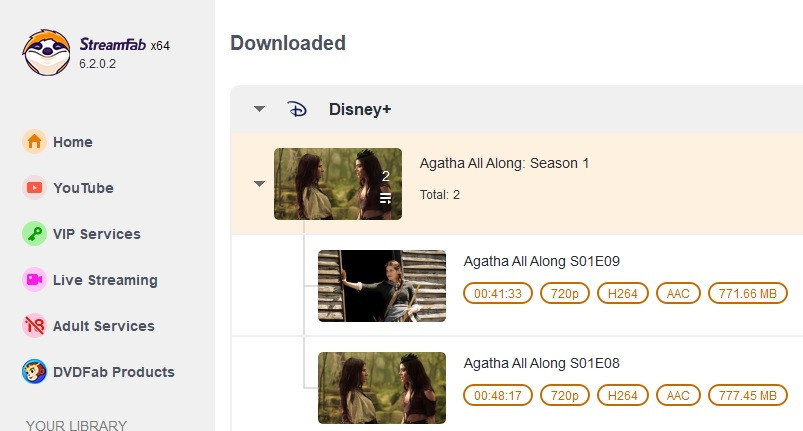The height and width of the screenshot is (431, 803).
Task: Click the VIP Services key icon
Action: pos(34,234)
